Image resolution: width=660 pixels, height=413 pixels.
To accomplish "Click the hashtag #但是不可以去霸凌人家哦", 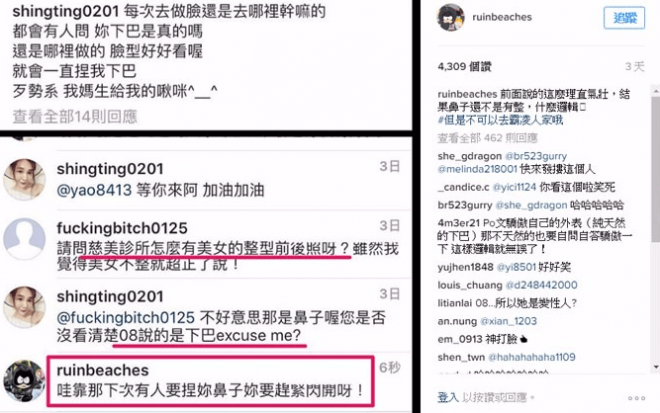I will (x=500, y=120).
